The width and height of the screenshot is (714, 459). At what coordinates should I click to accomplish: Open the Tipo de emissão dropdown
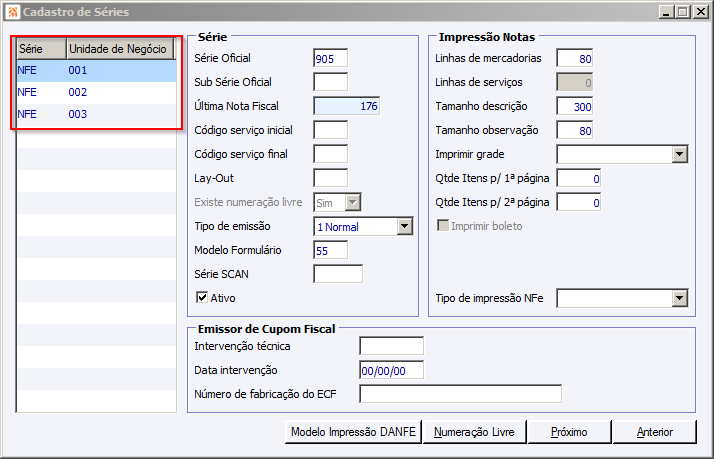coord(404,227)
